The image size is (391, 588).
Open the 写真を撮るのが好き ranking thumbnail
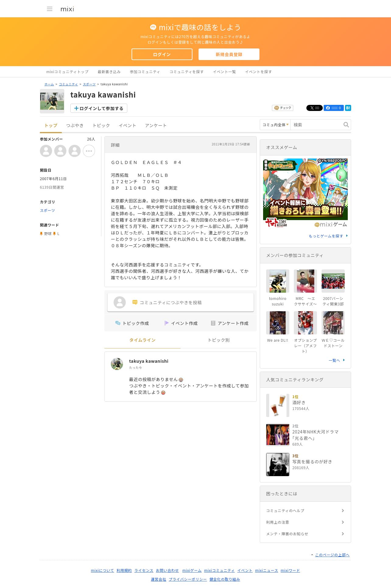pos(278,465)
